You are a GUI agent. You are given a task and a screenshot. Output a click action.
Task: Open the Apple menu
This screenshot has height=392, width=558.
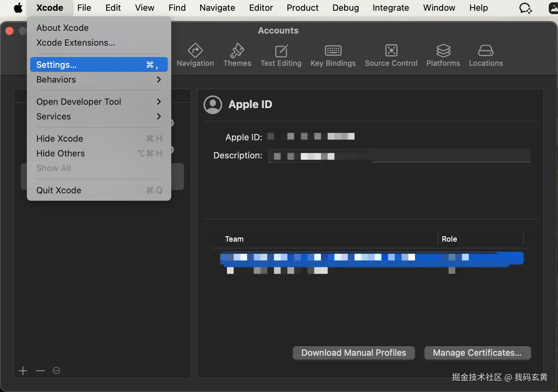tap(18, 8)
